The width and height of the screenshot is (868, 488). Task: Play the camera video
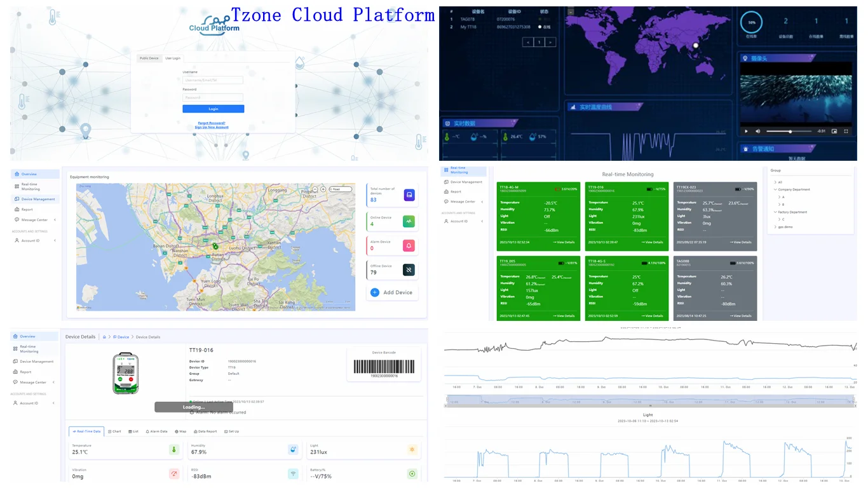(x=747, y=132)
